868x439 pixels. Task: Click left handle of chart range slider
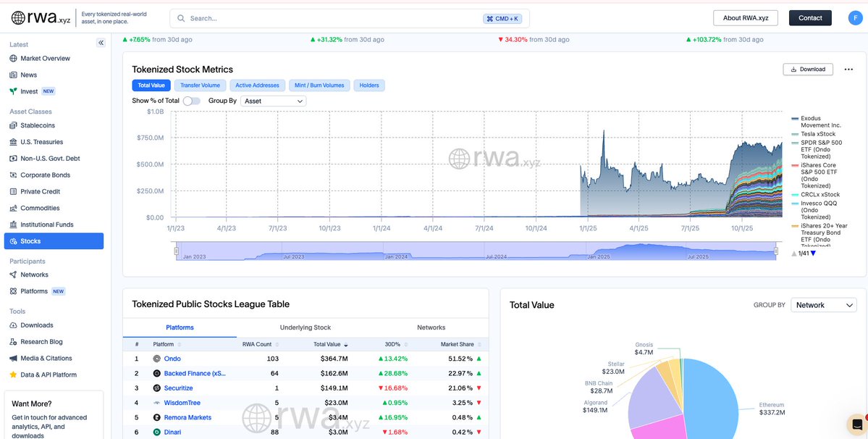pos(177,251)
